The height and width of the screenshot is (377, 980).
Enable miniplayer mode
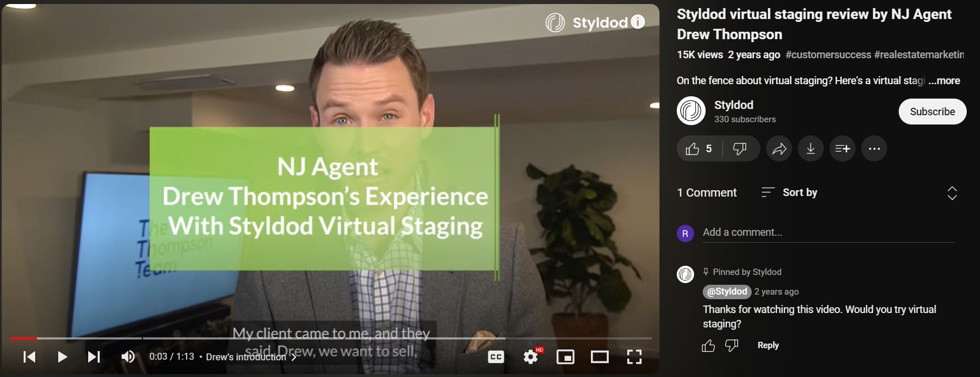click(565, 357)
